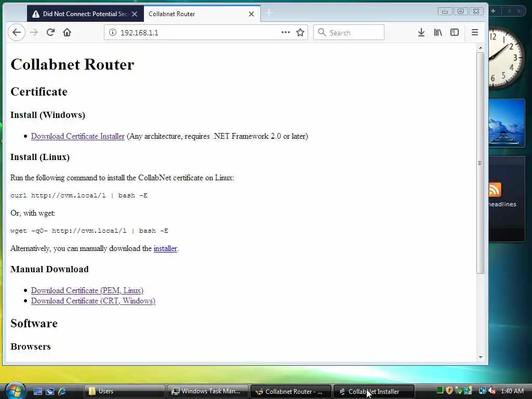Click the green Task Manager tray icon
The height and width of the screenshot is (399, 532).
440,391
